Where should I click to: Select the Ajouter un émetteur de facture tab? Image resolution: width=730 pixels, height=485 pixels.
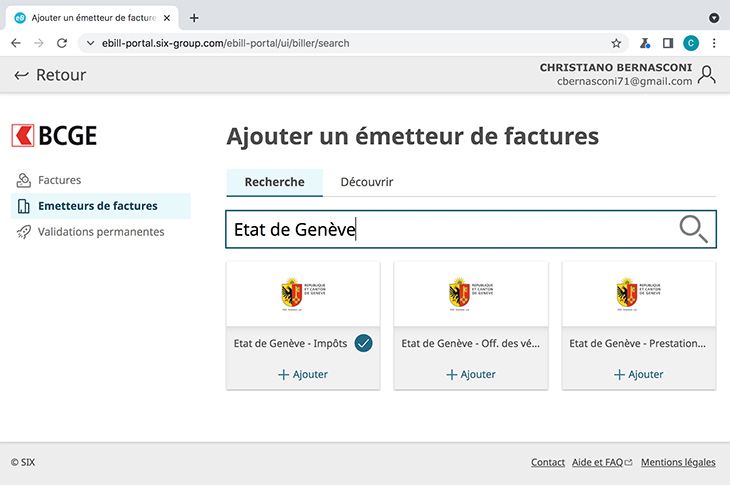point(91,18)
